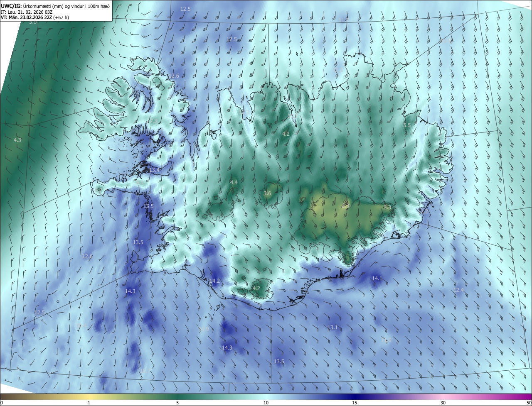Click the colour scale tick label 1
The height and width of the screenshot is (406, 532).
pos(89,403)
